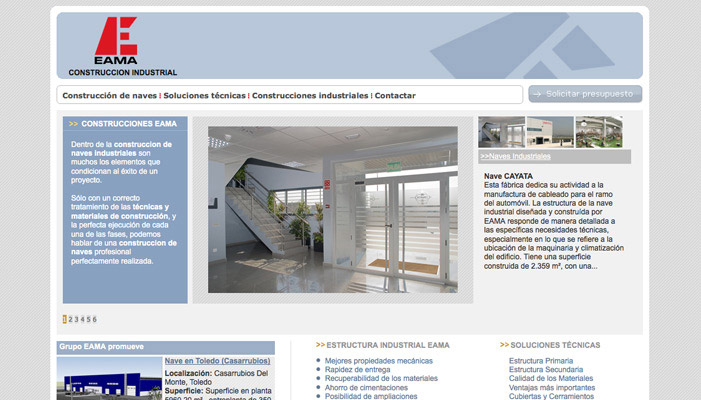
Task: Click the Grupo EAMA promueve header
Action: pos(165,347)
